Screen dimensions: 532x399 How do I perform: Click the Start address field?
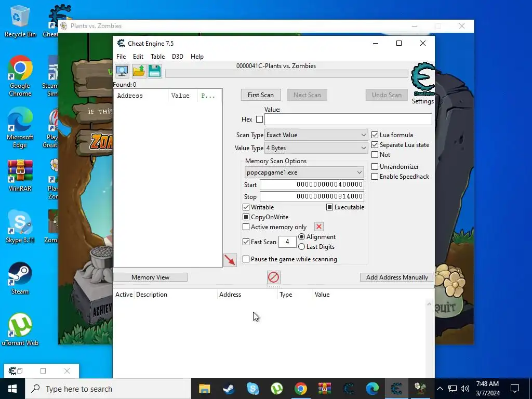(x=312, y=184)
